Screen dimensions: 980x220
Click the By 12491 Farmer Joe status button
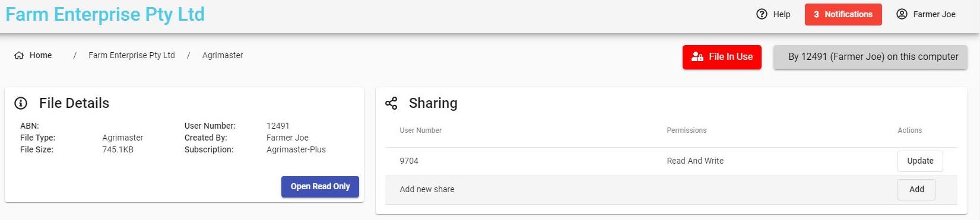point(870,57)
